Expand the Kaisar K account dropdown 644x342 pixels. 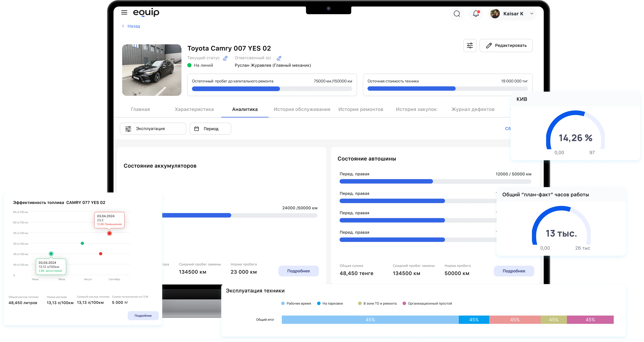tap(532, 14)
